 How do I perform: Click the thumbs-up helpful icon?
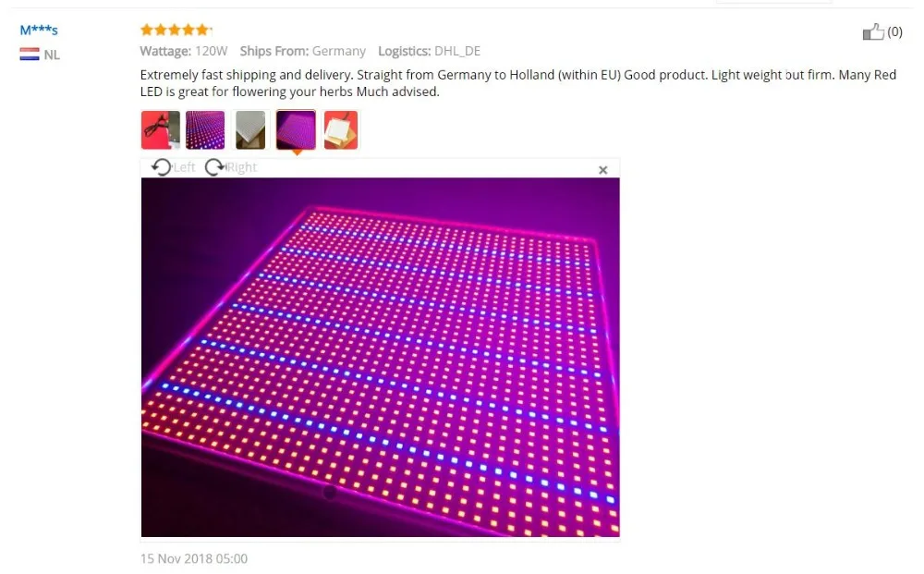873,31
